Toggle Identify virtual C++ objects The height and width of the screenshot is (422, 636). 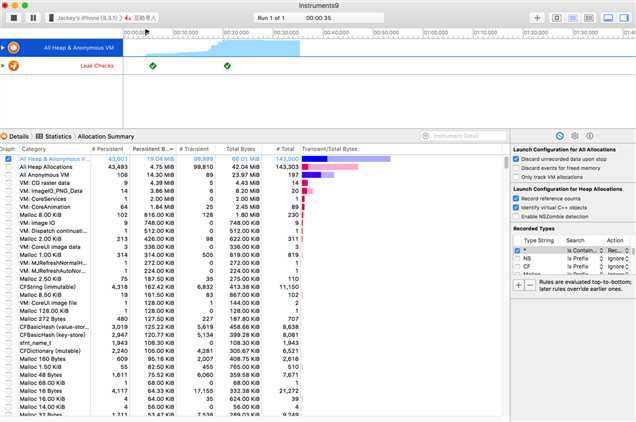[x=516, y=207]
